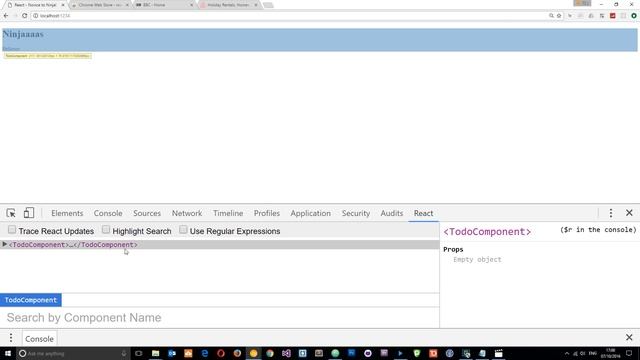Click the TodoComponent breadcrumb button
Image resolution: width=640 pixels, height=360 pixels.
31,300
